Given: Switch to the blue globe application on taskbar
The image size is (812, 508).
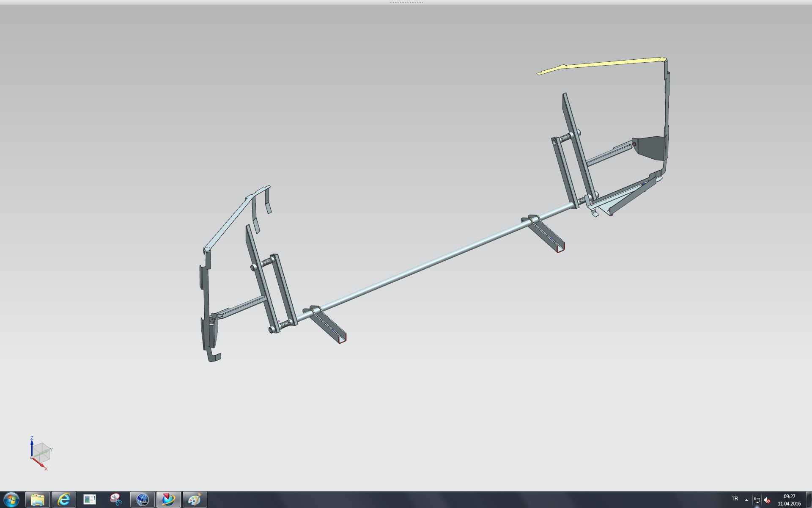Looking at the screenshot, I should coord(143,500).
